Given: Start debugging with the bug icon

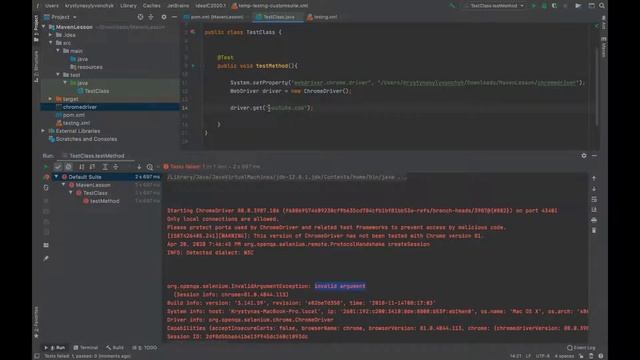Looking at the screenshot, I should click(544, 6).
